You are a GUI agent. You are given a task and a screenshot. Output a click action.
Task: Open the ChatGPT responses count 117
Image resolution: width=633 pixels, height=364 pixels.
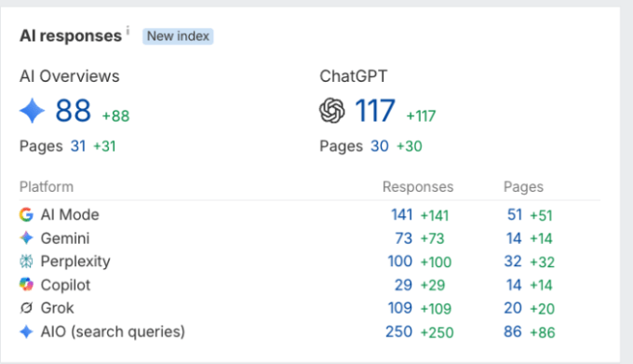(374, 111)
